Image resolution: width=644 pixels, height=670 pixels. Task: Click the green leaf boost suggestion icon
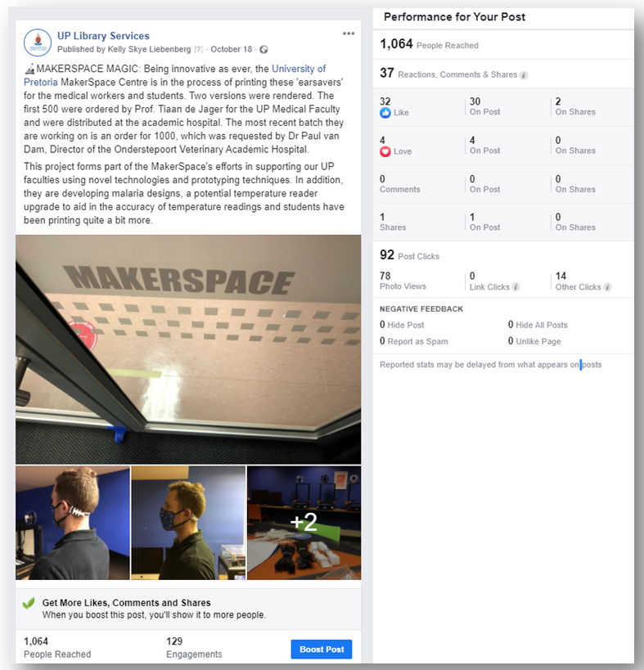pos(29,604)
